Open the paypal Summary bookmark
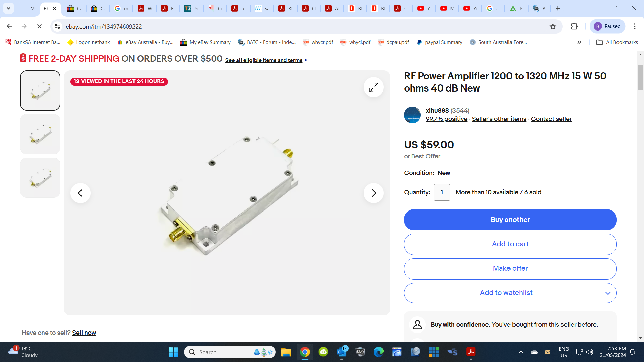This screenshot has height=362, width=644. [439, 42]
